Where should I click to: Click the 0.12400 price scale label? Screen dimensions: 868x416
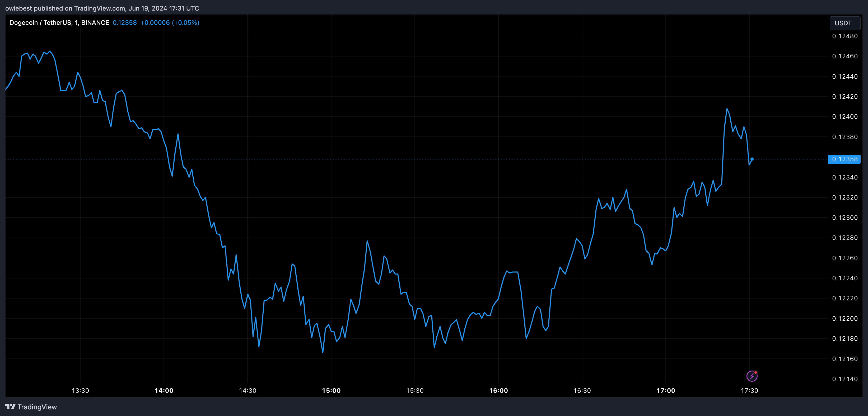click(845, 117)
